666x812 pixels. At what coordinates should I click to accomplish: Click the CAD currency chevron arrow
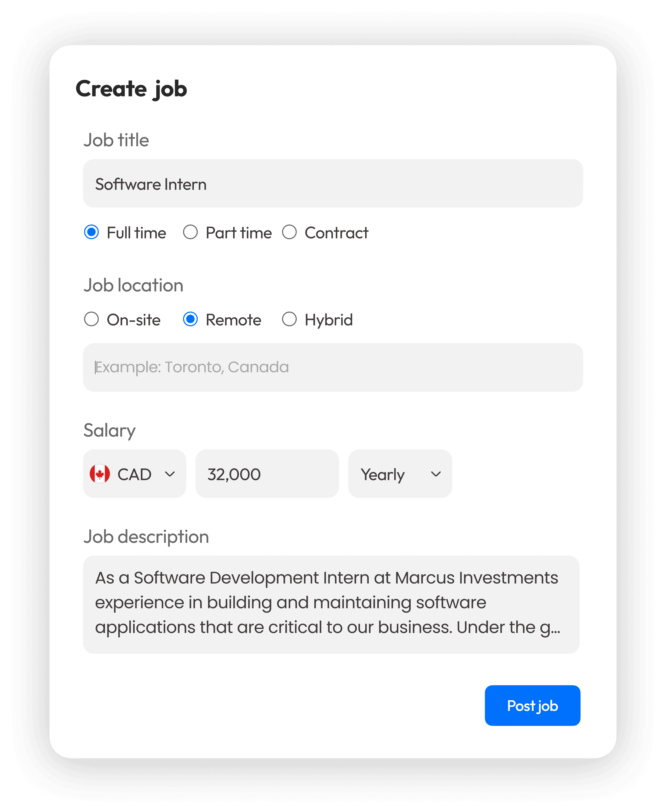click(x=170, y=474)
